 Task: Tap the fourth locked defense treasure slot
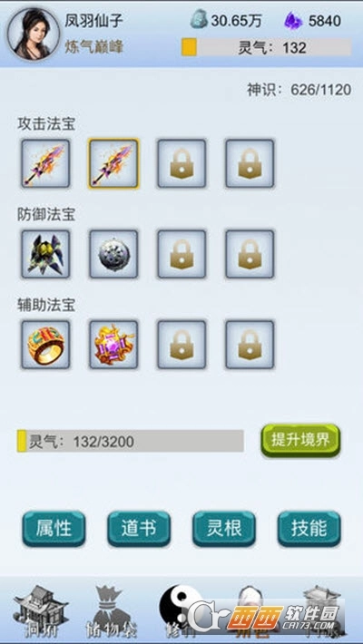[250, 254]
